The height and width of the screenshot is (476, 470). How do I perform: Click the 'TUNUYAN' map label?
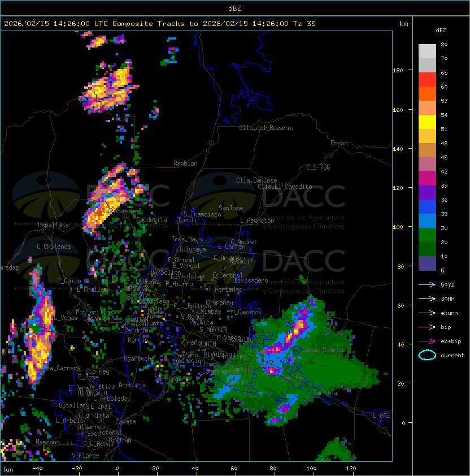click(x=119, y=440)
